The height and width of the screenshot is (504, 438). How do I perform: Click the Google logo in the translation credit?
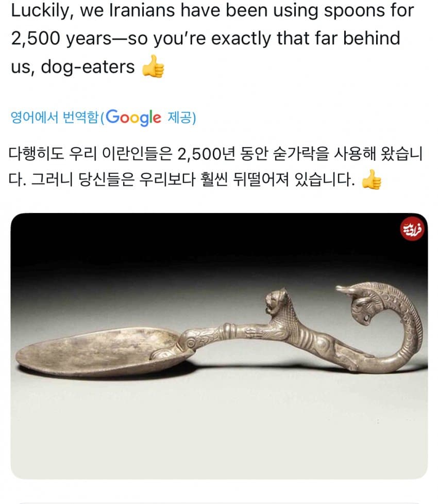pyautogui.click(x=133, y=118)
